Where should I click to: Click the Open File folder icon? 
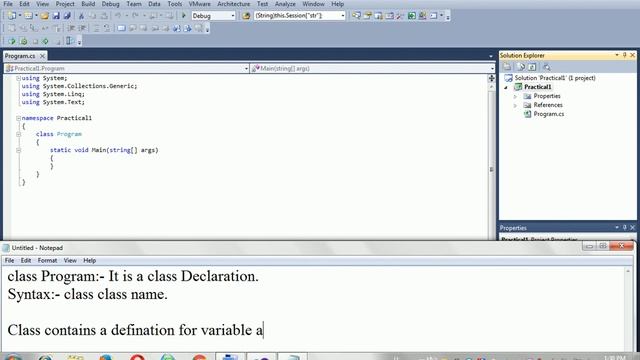pos(44,16)
